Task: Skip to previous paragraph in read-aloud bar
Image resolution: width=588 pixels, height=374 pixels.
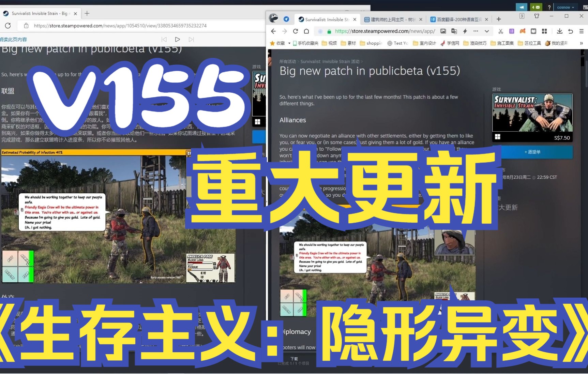Action: [164, 40]
